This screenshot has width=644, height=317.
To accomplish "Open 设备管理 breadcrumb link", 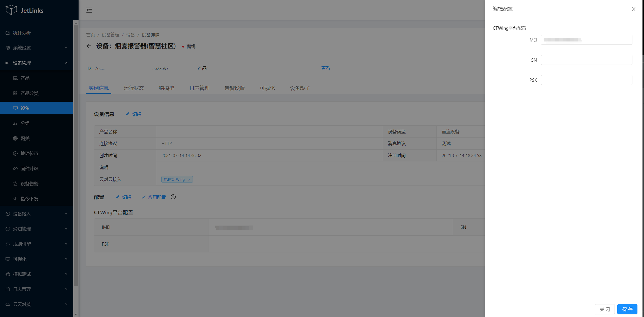I will pos(111,35).
